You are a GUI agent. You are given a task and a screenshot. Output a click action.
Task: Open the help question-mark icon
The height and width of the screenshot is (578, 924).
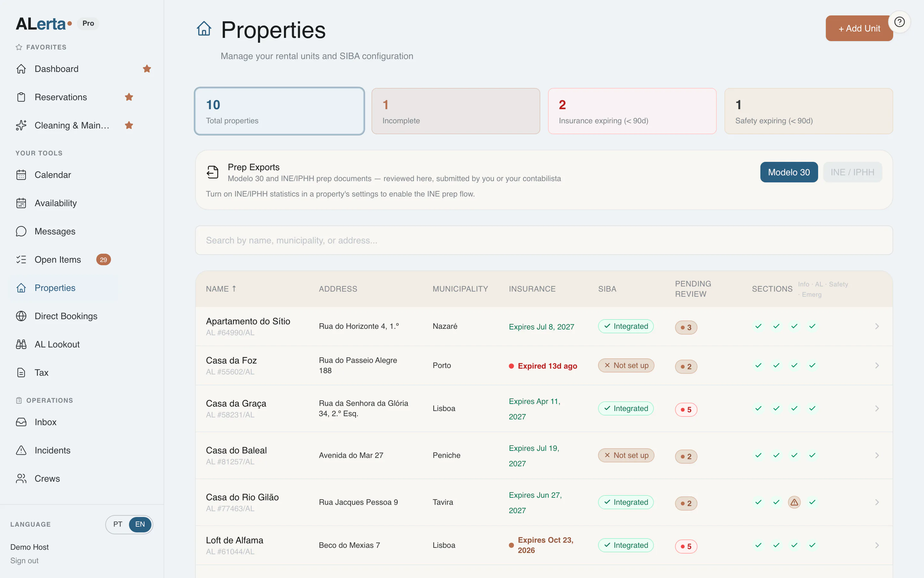(x=899, y=22)
